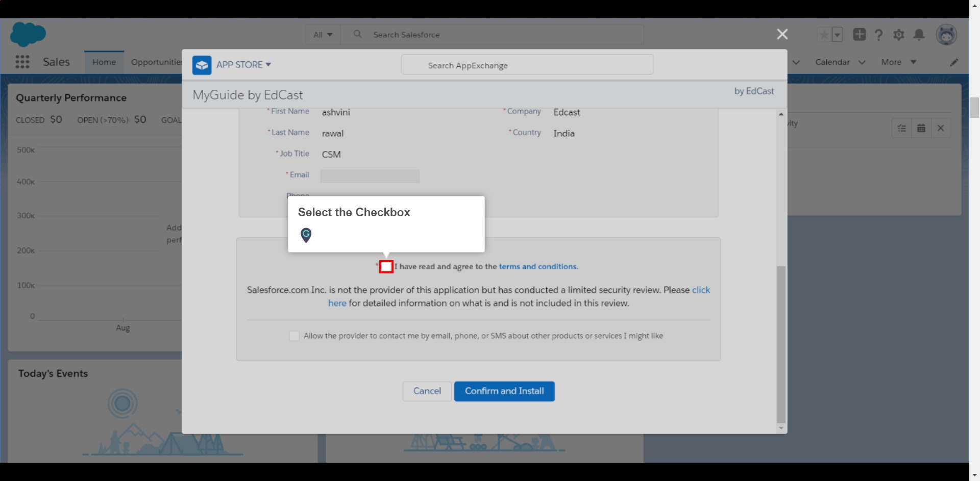Image resolution: width=980 pixels, height=481 pixels.
Task: Open the notifications bell
Action: [919, 34]
